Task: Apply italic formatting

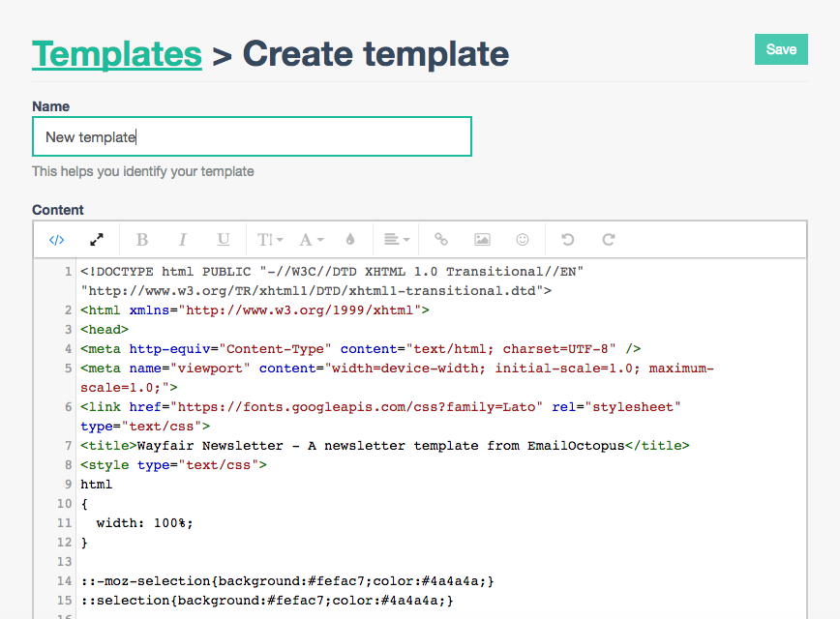Action: point(182,240)
